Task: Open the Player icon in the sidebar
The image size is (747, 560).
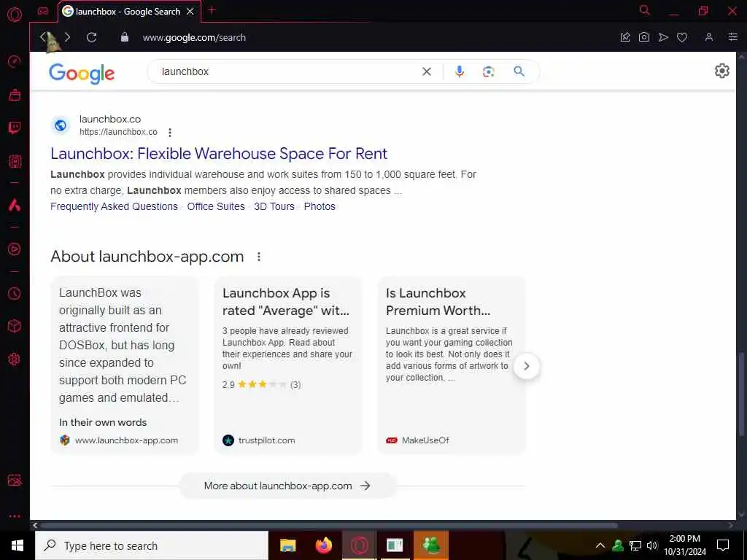Action: click(15, 249)
